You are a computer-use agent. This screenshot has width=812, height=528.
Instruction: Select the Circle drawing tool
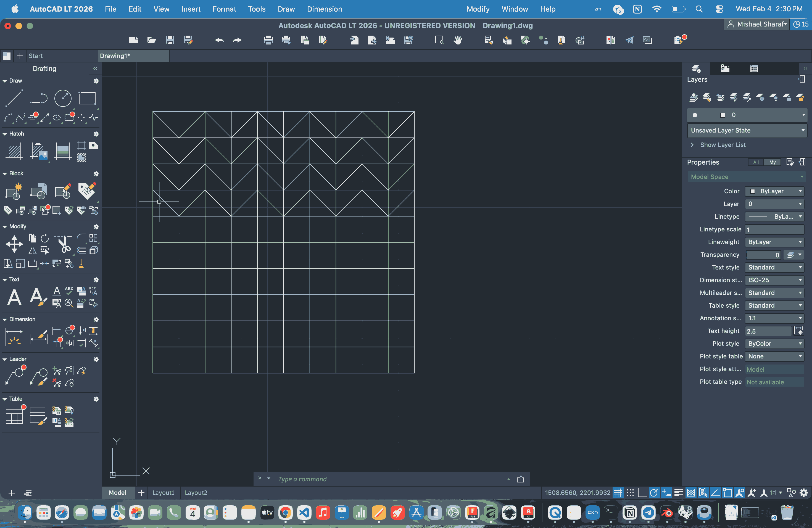click(x=63, y=99)
